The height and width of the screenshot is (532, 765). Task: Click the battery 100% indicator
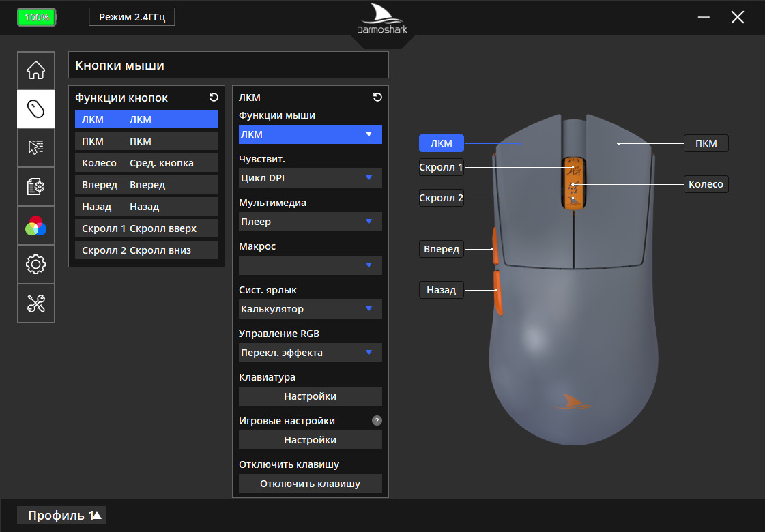[37, 17]
